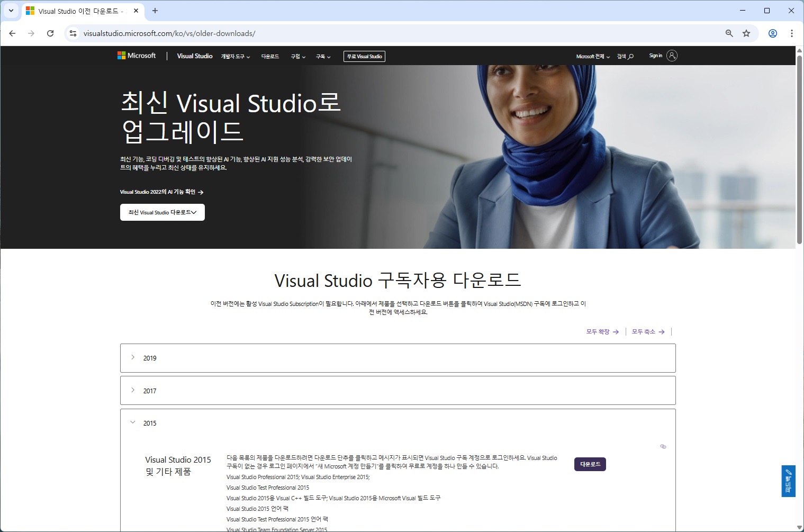Open the blue feedback side tab
Viewport: 804px width, 532px height.
(788, 481)
